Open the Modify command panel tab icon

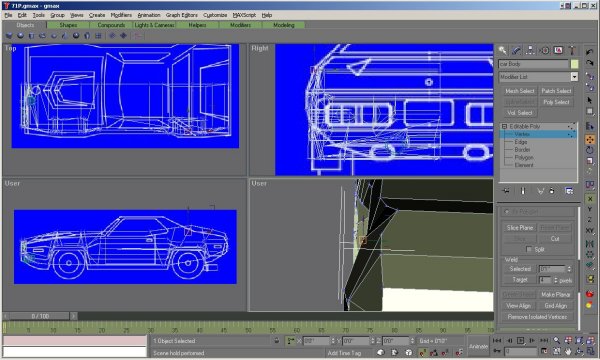[x=516, y=50]
